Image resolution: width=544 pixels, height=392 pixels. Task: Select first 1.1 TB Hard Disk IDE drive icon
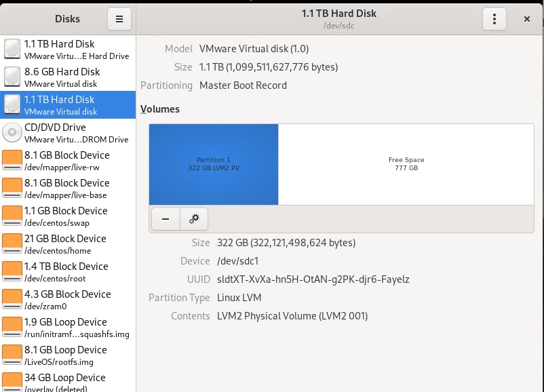[12, 49]
